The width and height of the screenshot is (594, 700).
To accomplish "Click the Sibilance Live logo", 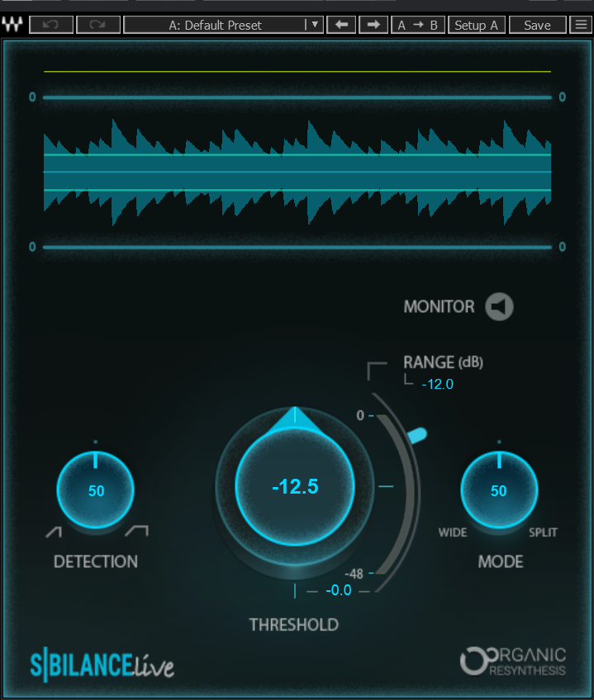I will (x=102, y=665).
